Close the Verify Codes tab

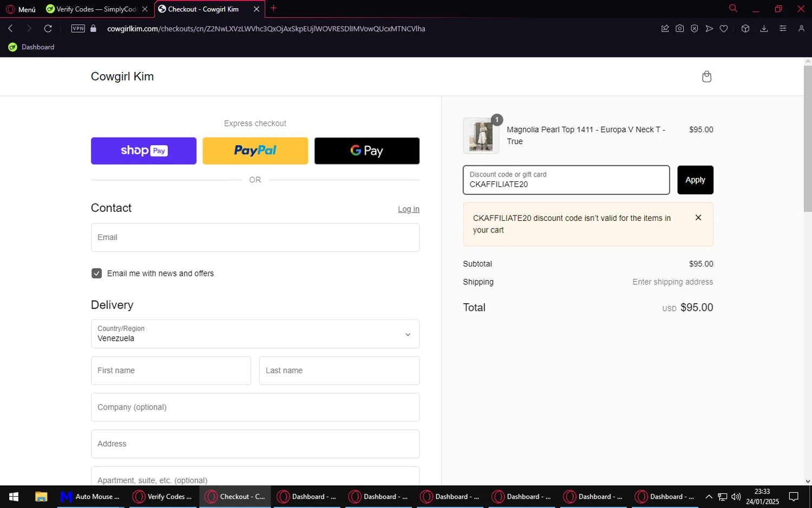tap(145, 9)
